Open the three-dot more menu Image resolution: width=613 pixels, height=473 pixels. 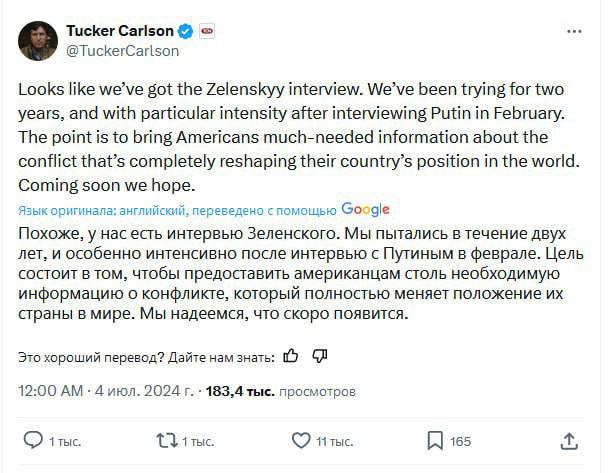(x=574, y=31)
